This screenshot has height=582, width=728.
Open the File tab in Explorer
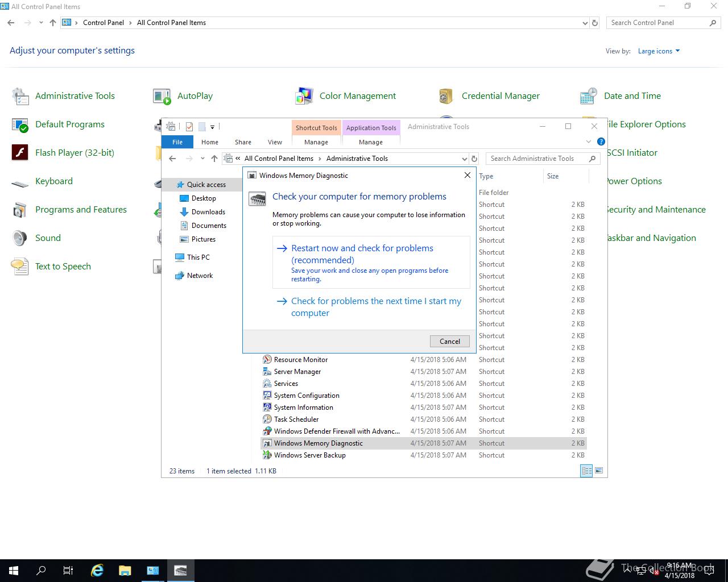(177, 142)
